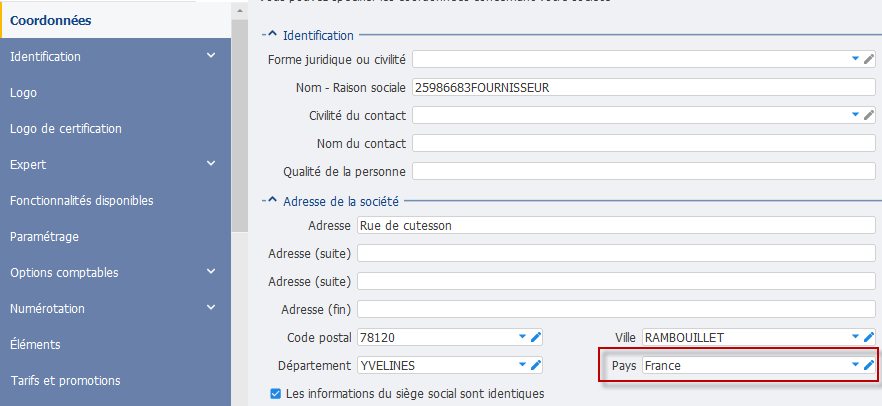Expand the Identification sidebar menu chevron
The image size is (882, 406).
click(x=211, y=56)
